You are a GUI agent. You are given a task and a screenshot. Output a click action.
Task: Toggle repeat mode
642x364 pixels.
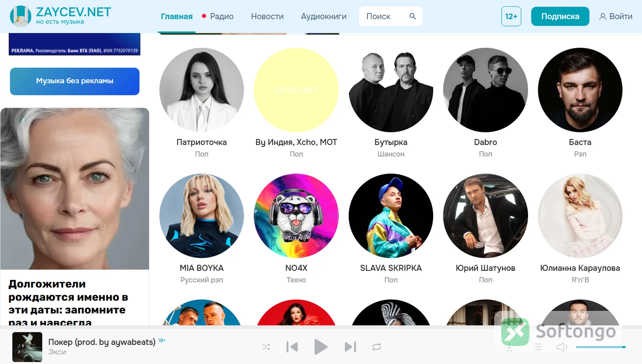tap(377, 347)
